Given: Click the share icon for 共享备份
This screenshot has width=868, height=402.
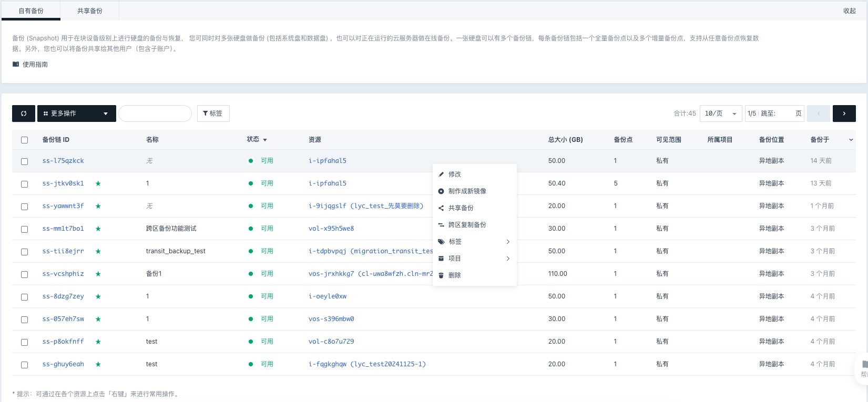Looking at the screenshot, I should (x=441, y=208).
